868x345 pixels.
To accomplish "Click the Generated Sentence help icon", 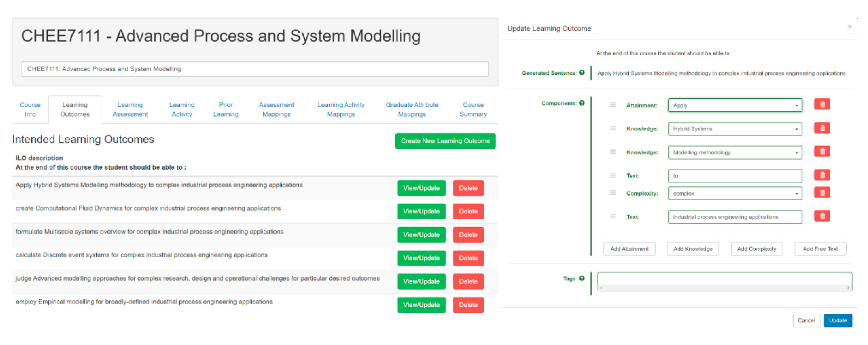I will [582, 73].
